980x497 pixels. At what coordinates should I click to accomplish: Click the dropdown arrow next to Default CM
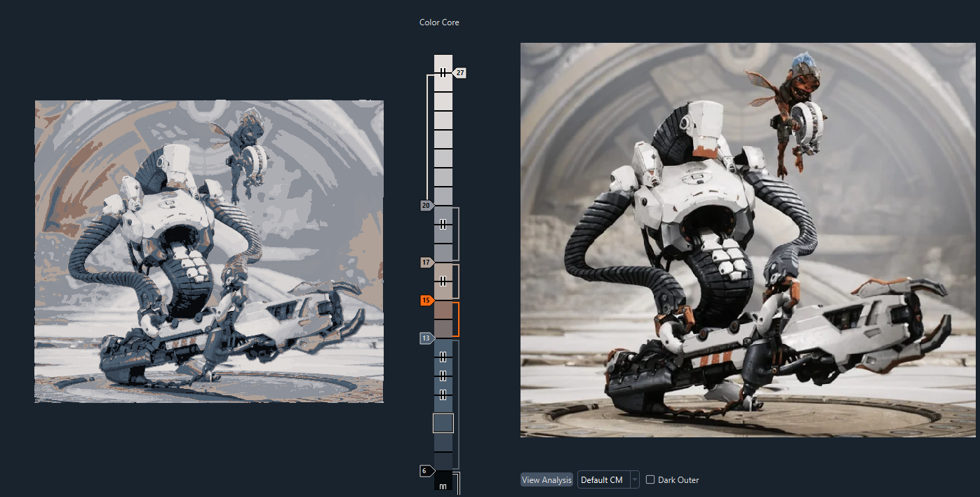tap(634, 479)
